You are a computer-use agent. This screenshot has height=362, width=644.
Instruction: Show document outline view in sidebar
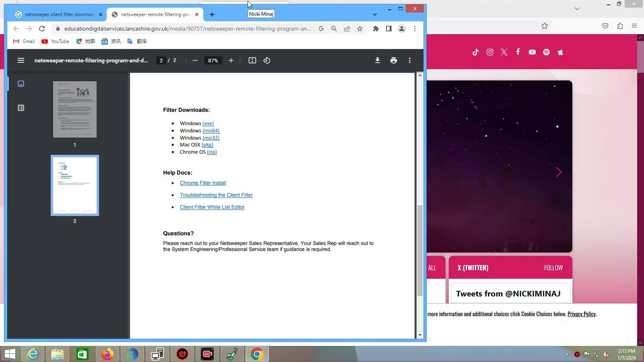[21, 108]
